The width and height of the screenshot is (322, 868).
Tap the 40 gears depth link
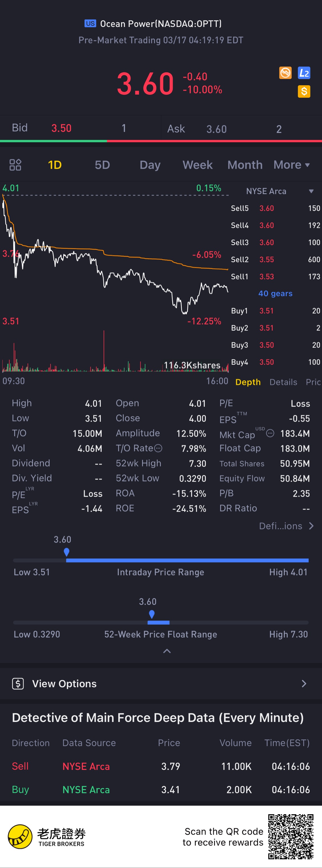click(x=275, y=293)
